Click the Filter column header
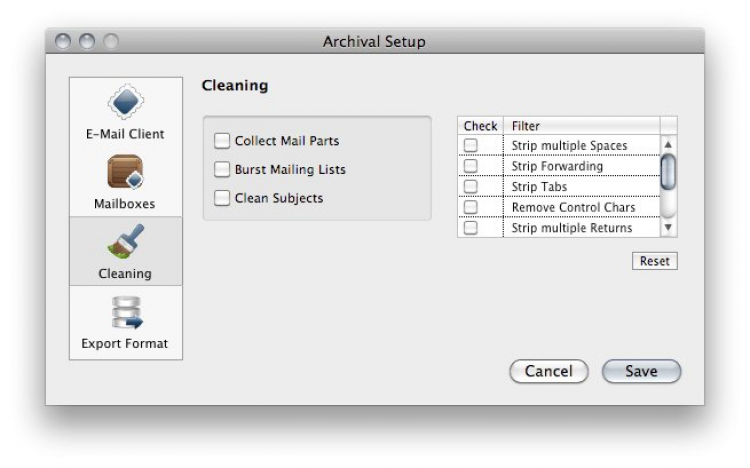This screenshot has width=750, height=468. (580, 126)
